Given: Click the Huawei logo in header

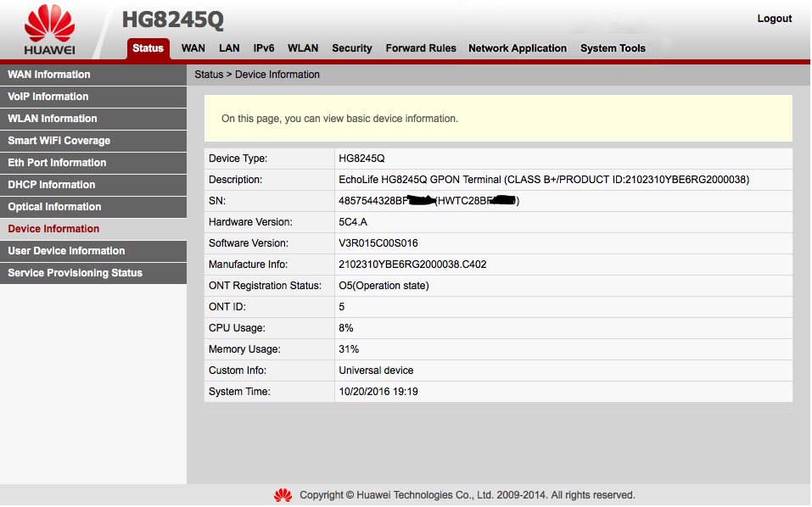Looking at the screenshot, I should pyautogui.click(x=49, y=31).
